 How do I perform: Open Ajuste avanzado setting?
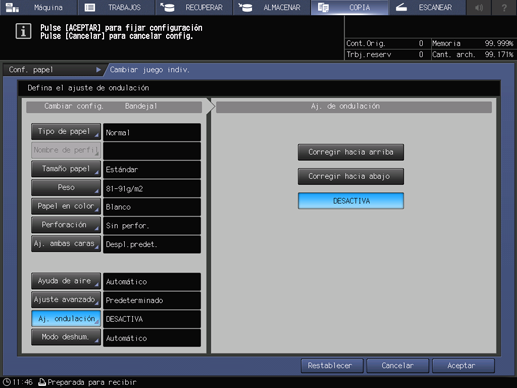[66, 300]
